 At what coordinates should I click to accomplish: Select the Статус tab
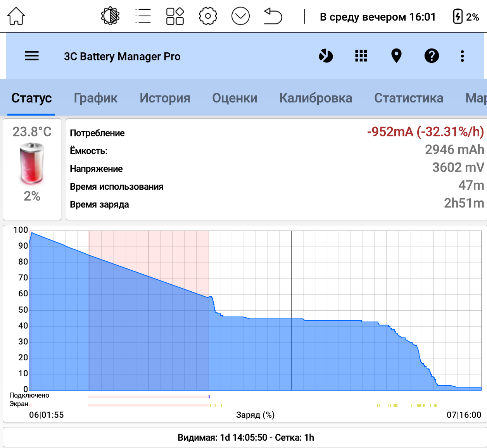[x=31, y=98]
